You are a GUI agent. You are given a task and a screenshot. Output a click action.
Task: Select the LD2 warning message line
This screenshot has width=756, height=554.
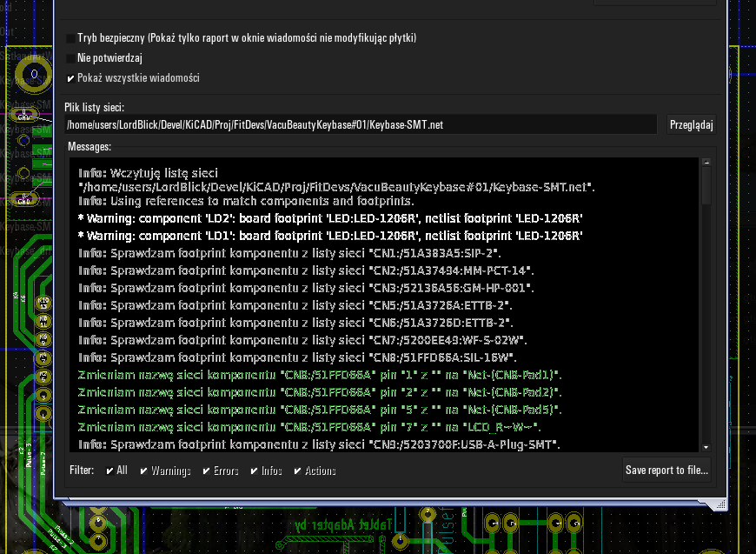tap(330, 218)
